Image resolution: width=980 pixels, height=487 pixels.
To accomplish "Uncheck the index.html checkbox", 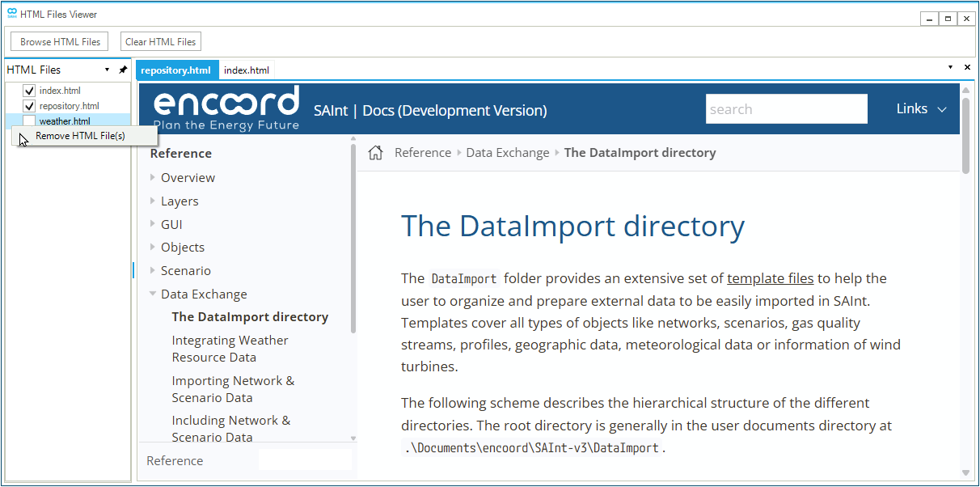I will (28, 91).
